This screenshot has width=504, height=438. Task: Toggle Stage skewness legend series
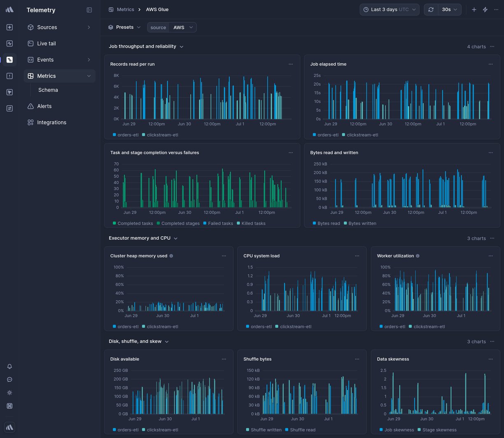tap(437, 430)
